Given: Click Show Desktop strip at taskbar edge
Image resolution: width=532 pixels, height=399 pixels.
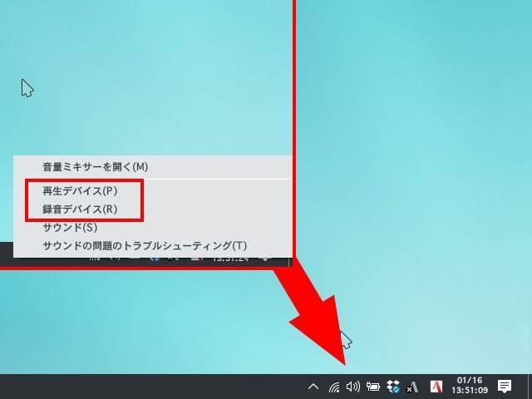Looking at the screenshot, I should tap(529, 387).
